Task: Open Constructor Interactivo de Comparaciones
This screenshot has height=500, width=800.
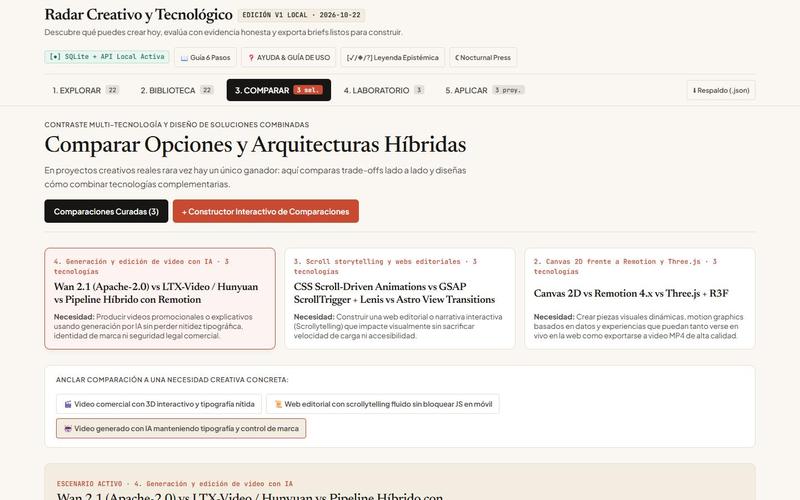Action: (x=266, y=211)
